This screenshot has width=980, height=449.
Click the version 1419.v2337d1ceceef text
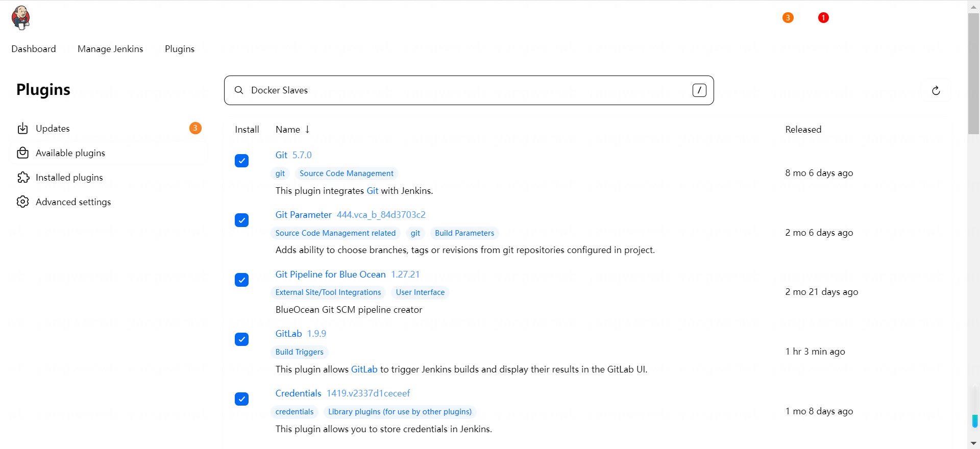point(368,393)
